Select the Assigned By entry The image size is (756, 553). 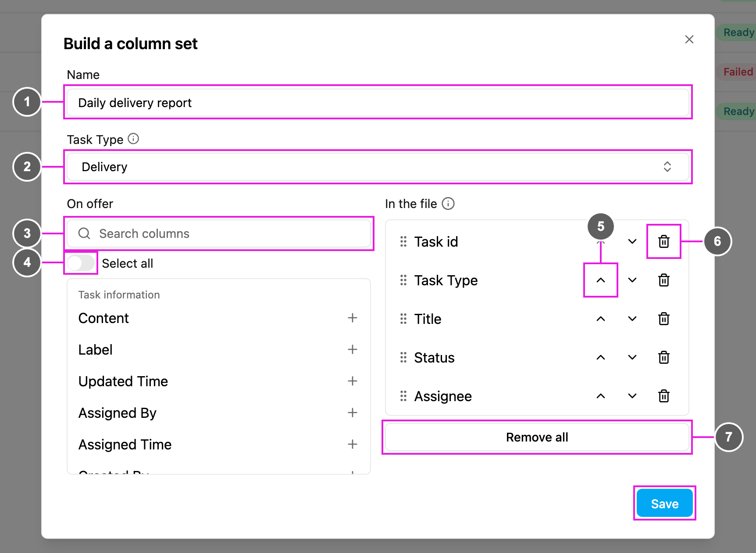(x=118, y=413)
